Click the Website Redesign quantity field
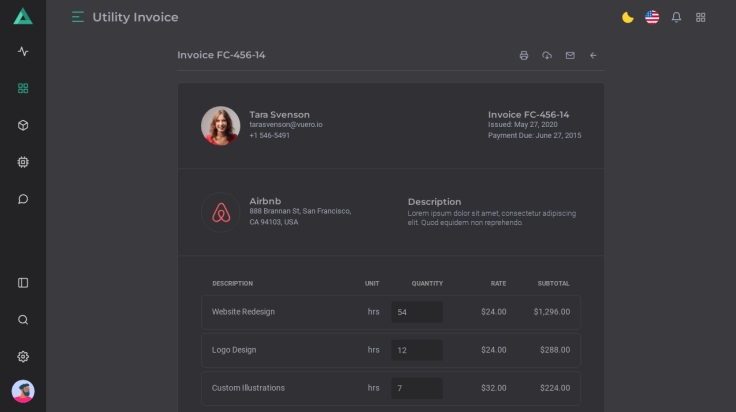Viewport: 736px width, 412px height. pos(416,312)
